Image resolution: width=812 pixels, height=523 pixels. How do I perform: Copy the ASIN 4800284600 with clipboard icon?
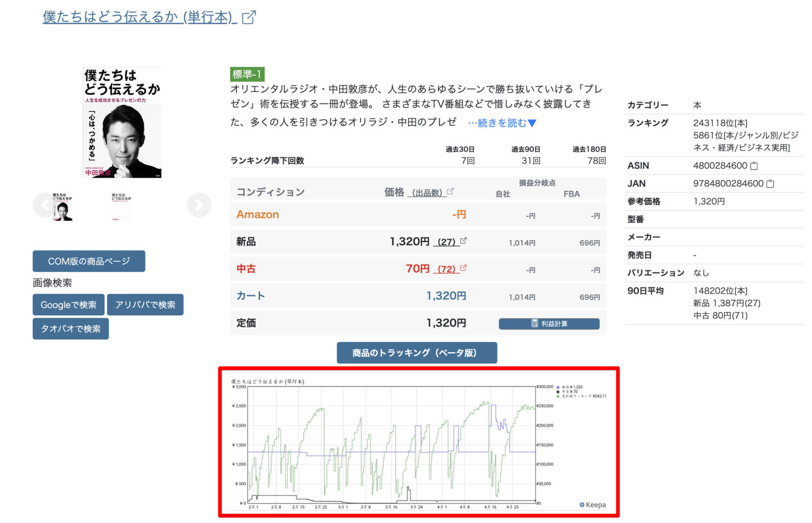[x=754, y=165]
